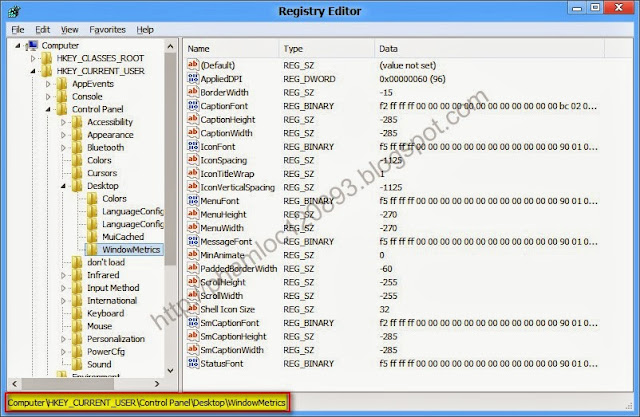Expand the Console key
The height and width of the screenshot is (417, 640).
[x=48, y=97]
